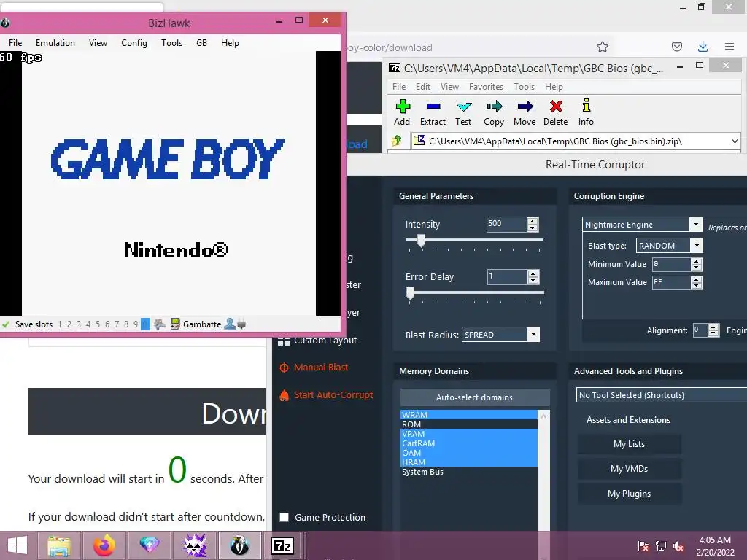The image size is (747, 560).
Task: Click the up-folder arrow icon in 7-Zip
Action: (x=396, y=141)
